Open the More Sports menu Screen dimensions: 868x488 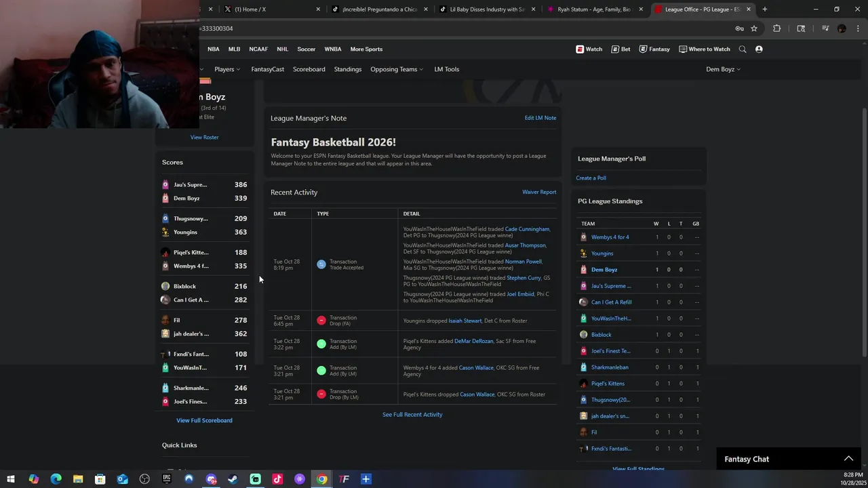point(366,49)
